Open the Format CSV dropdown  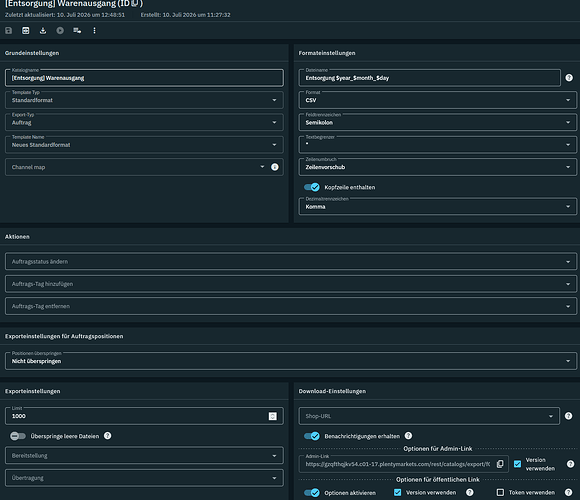[438, 100]
